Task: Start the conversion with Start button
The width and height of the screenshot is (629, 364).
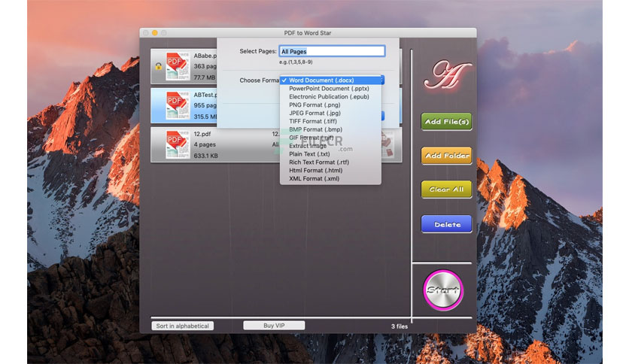Action: coord(443,290)
